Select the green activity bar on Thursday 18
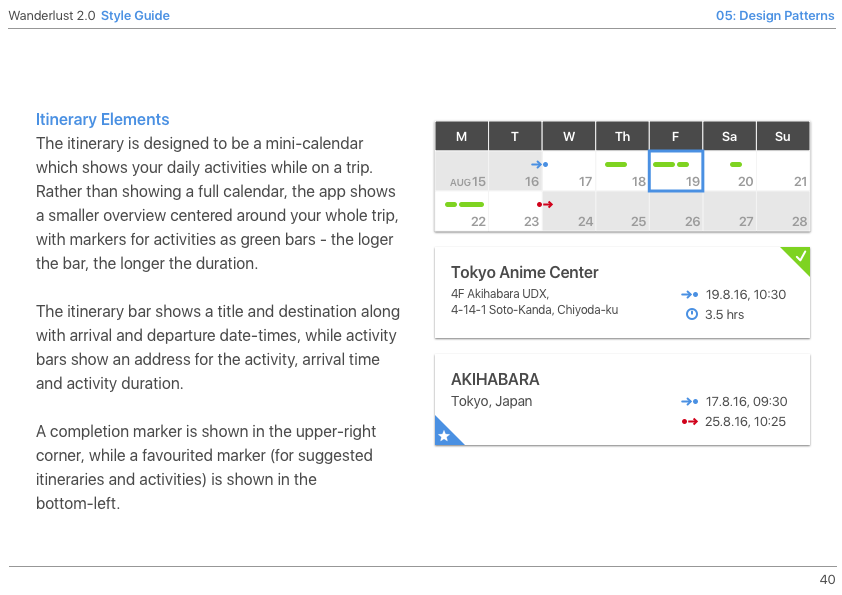Viewport: 842px width, 595px height. click(x=615, y=164)
